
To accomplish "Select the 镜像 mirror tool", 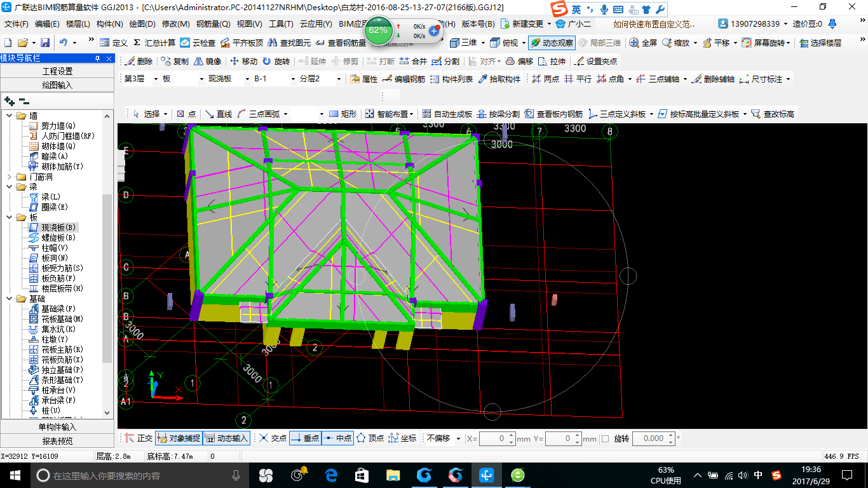I will click(207, 62).
